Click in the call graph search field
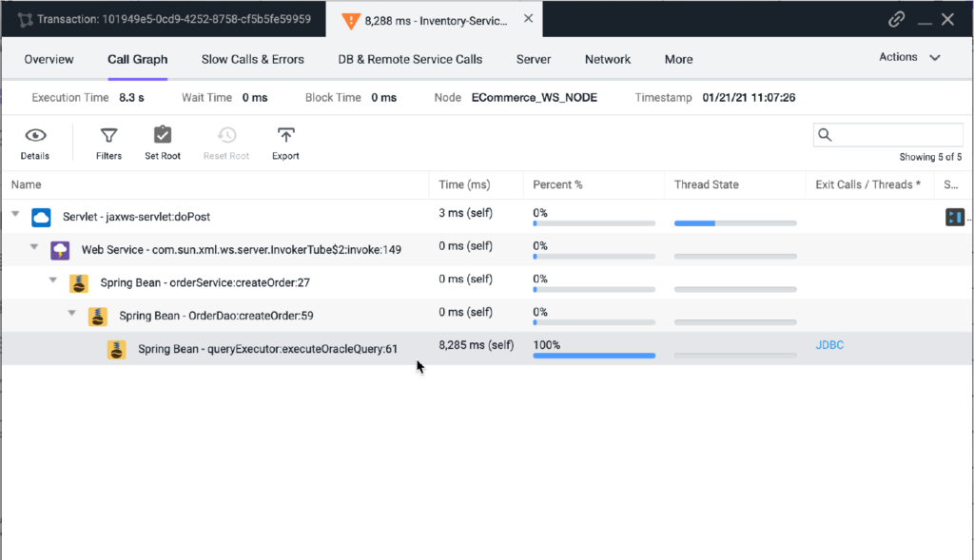This screenshot has width=974, height=560. [894, 135]
